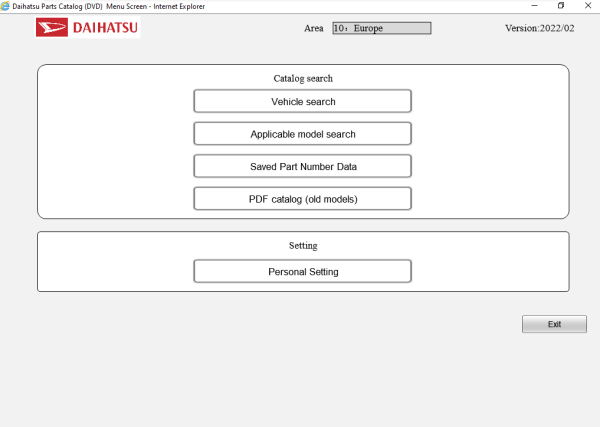Image resolution: width=600 pixels, height=427 pixels.
Task: Click the Daihatsu logo
Action: [88, 28]
